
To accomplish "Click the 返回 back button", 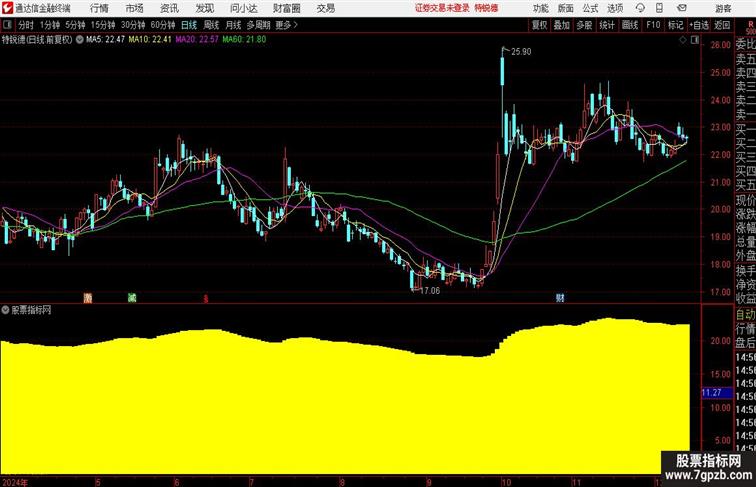I will coord(722,25).
